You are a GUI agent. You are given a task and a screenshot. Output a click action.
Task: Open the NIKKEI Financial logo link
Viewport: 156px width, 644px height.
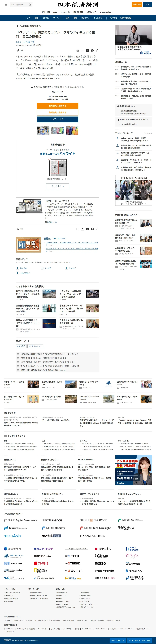coord(52,520)
